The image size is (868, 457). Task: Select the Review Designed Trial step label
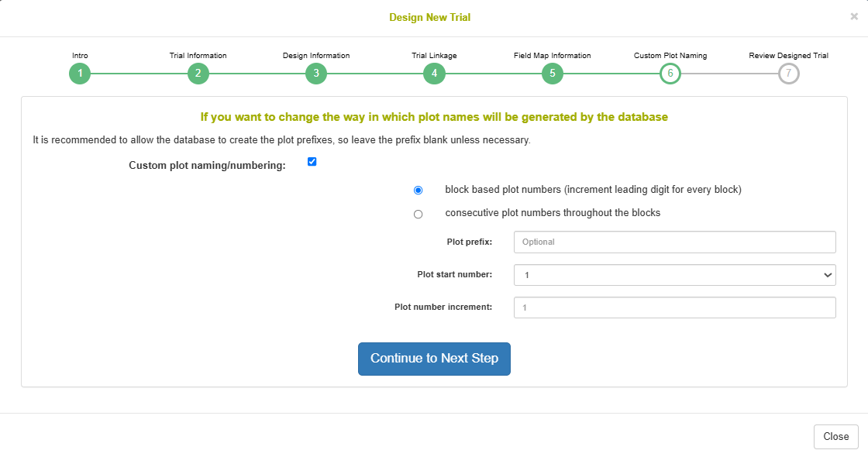(x=789, y=55)
